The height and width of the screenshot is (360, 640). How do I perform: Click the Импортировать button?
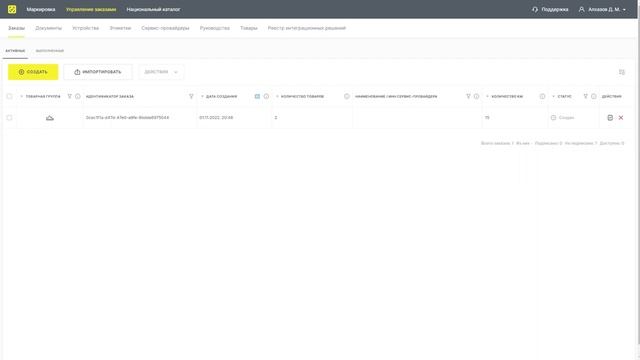[x=98, y=72]
